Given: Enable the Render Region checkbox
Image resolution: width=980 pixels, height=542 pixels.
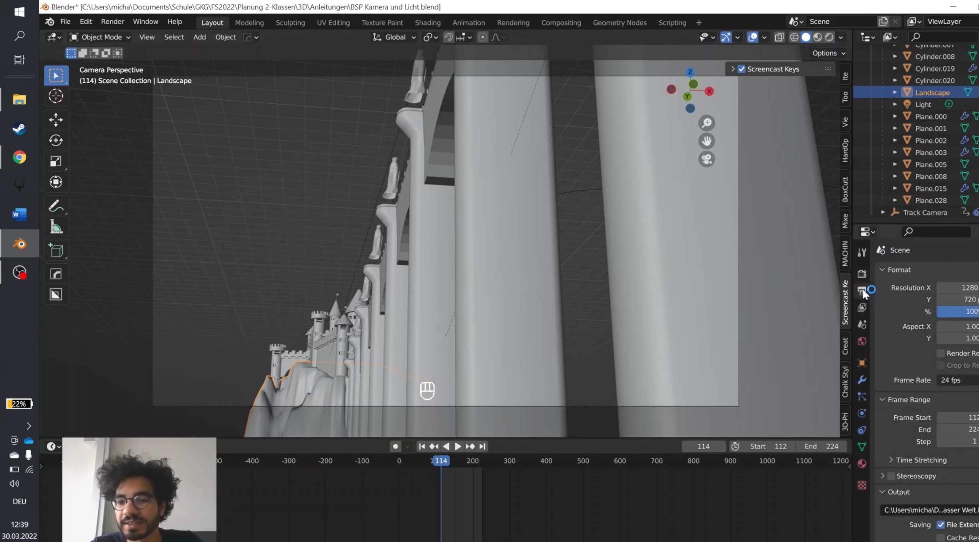Looking at the screenshot, I should click(x=941, y=353).
